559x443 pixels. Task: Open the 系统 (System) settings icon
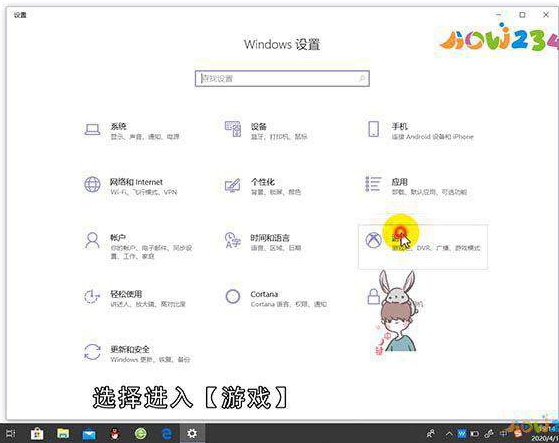click(92, 130)
